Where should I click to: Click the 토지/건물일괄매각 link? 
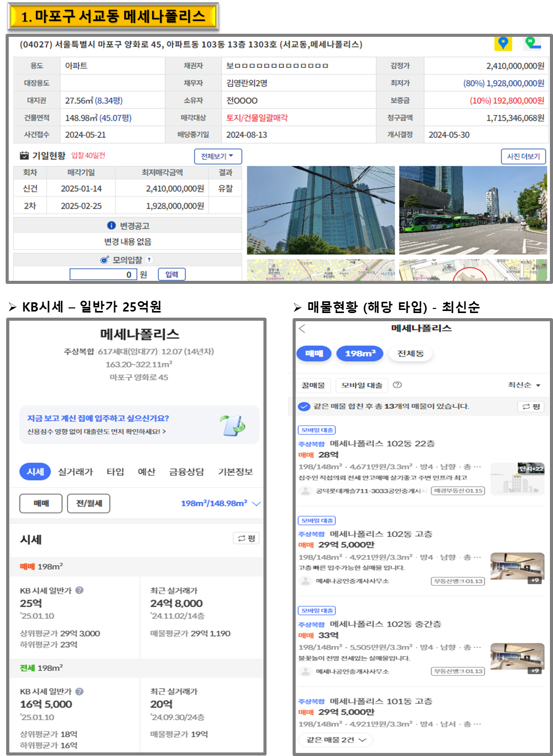coord(257,118)
